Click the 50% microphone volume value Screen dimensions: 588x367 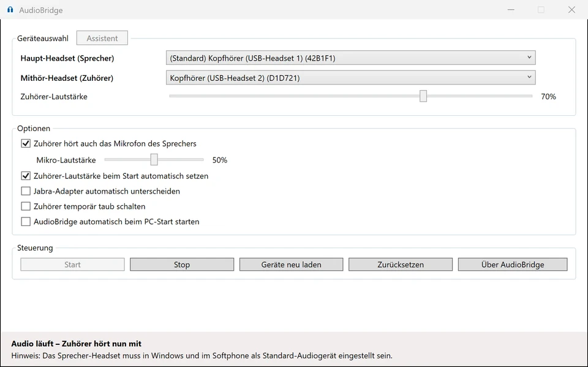click(220, 160)
